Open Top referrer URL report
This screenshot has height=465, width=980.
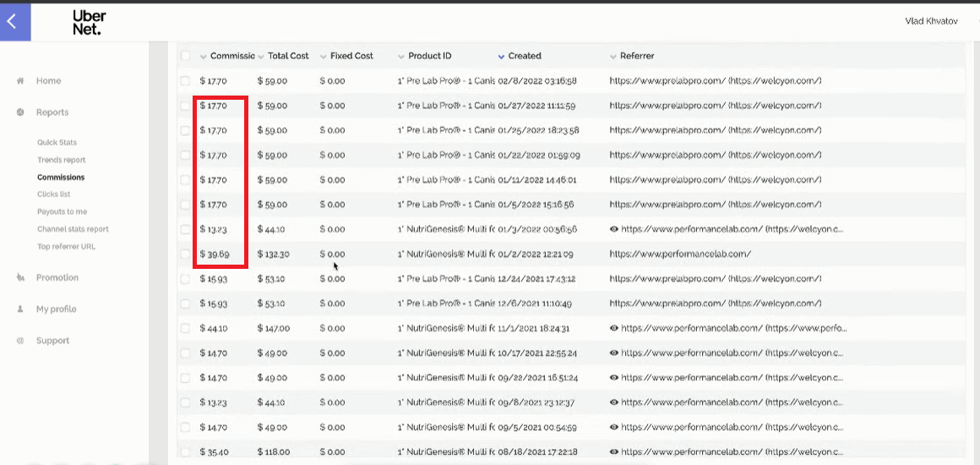66,247
